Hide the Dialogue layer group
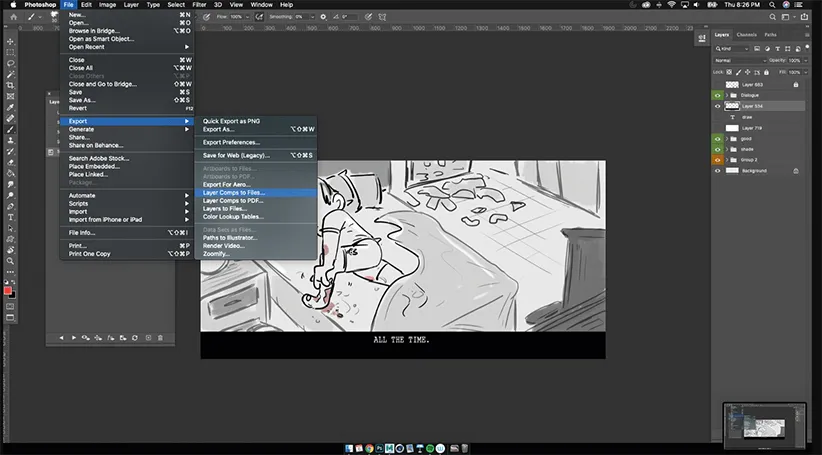Screen dimensions: 822x455 pyautogui.click(x=717, y=95)
